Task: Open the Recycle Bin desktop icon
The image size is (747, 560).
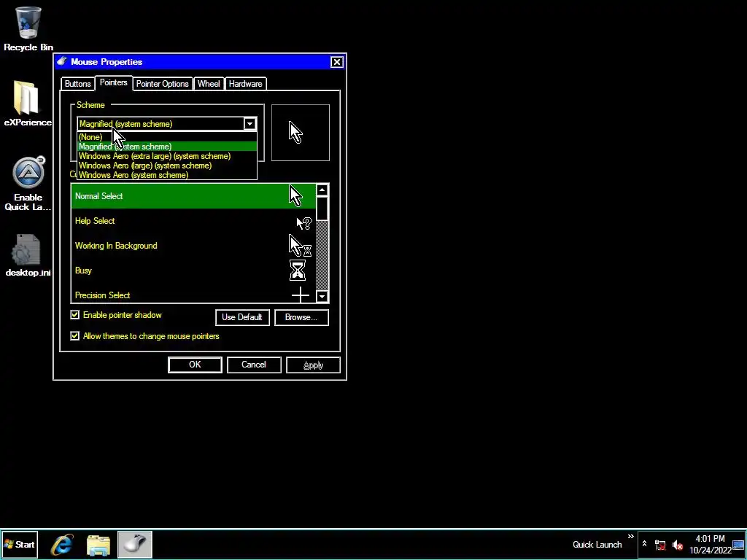Action: [28, 28]
